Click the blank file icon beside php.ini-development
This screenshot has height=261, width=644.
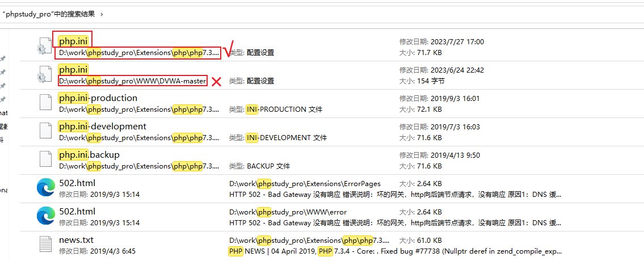45,132
